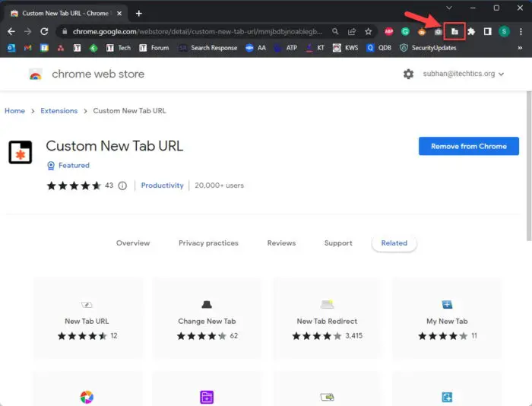Switch to the Privacy practices tab
The height and width of the screenshot is (406, 532).
[x=208, y=243]
